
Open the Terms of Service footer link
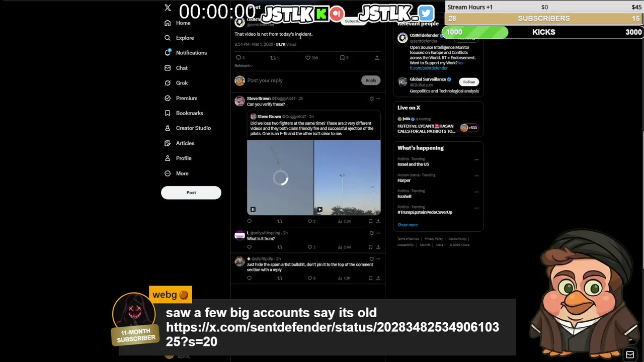click(x=408, y=239)
